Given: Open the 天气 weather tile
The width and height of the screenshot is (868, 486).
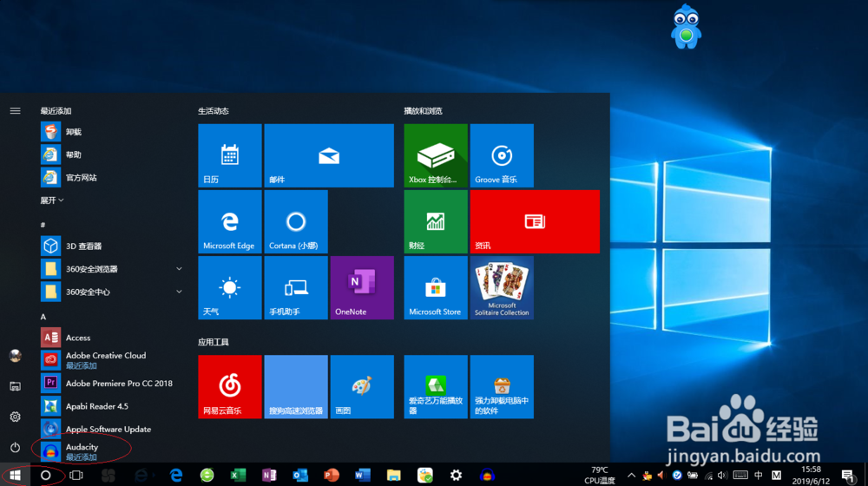Looking at the screenshot, I should click(x=230, y=287).
